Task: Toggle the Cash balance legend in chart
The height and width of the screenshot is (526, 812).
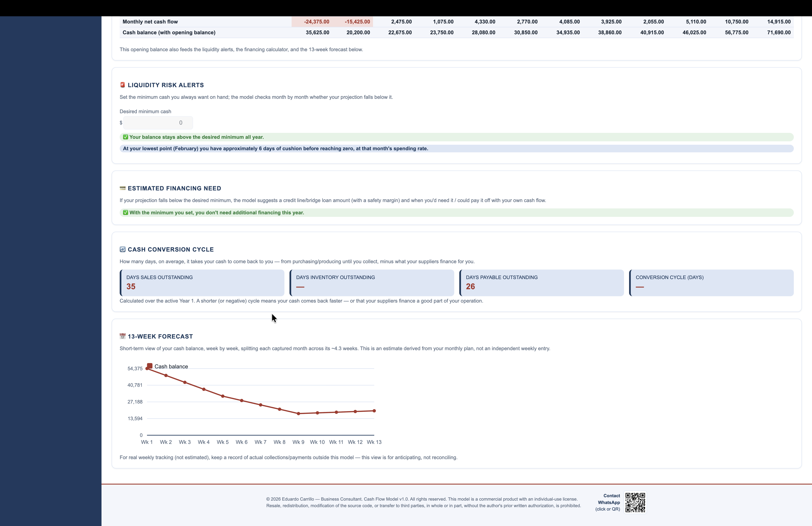Action: tap(167, 366)
